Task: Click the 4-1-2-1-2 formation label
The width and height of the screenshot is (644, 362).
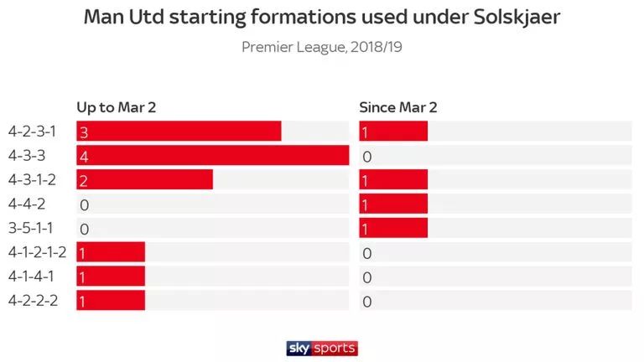Action: [x=39, y=251]
